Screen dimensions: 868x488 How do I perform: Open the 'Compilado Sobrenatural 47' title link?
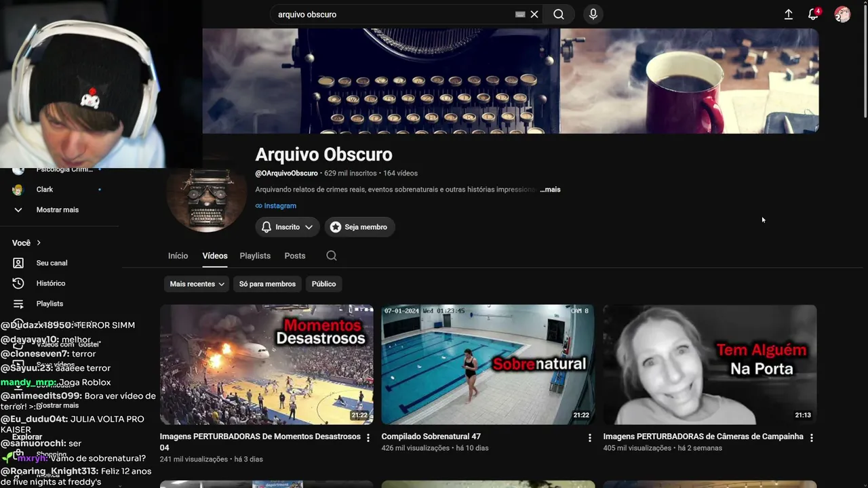(x=431, y=436)
